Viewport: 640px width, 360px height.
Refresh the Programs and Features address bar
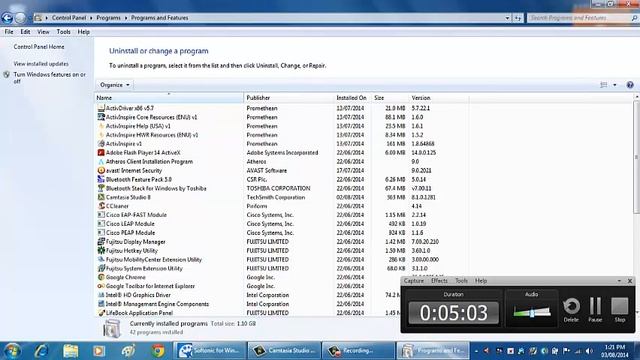click(518, 18)
